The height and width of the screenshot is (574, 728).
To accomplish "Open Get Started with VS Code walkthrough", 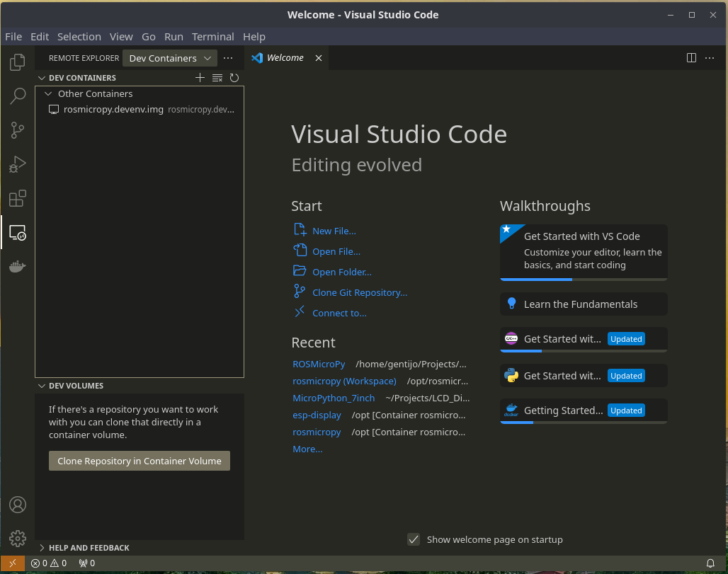I will (x=584, y=253).
